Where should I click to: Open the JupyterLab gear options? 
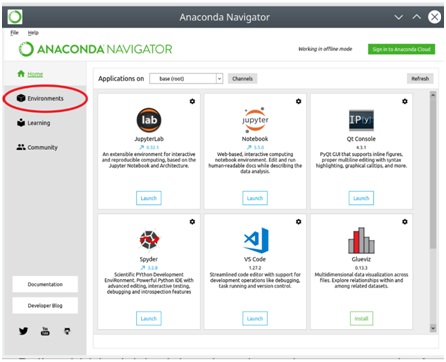(192, 101)
